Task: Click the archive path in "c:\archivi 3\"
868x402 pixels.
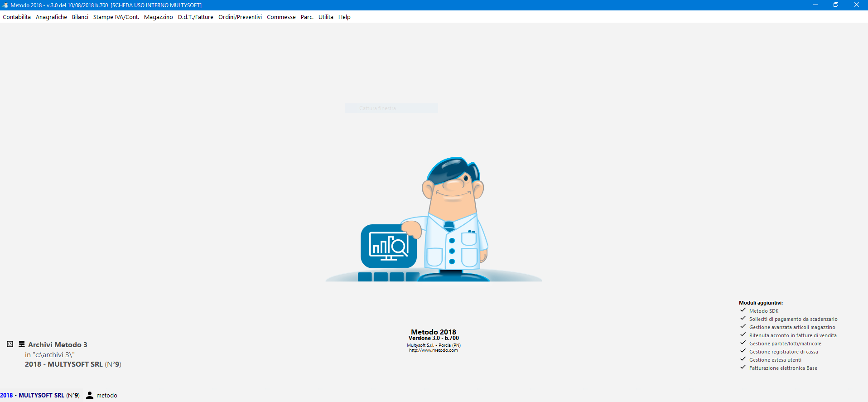Action: pos(50,355)
